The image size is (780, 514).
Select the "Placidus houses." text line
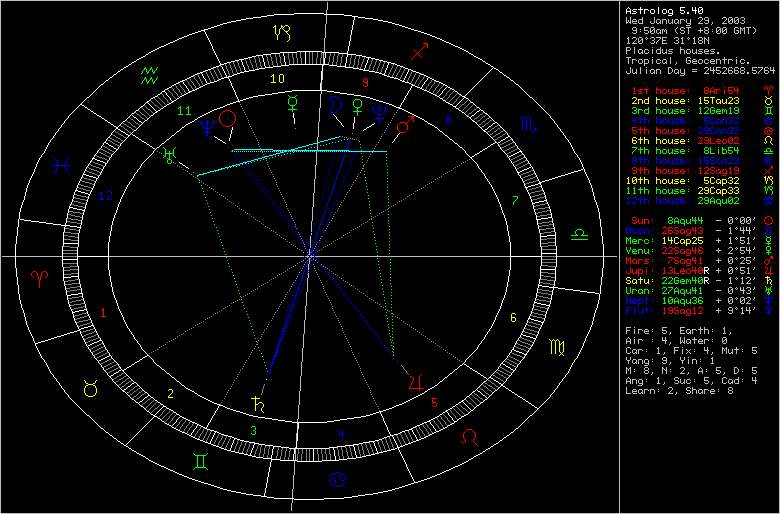pyautogui.click(x=666, y=50)
